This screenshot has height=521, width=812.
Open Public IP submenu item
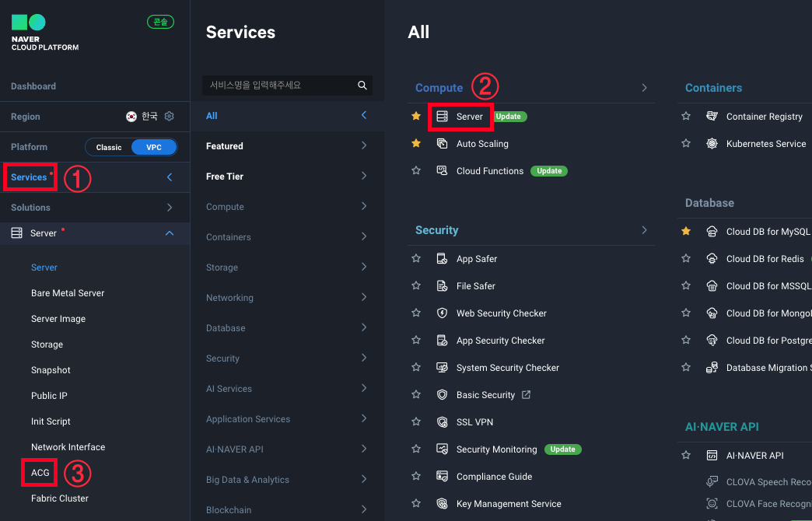(49, 396)
